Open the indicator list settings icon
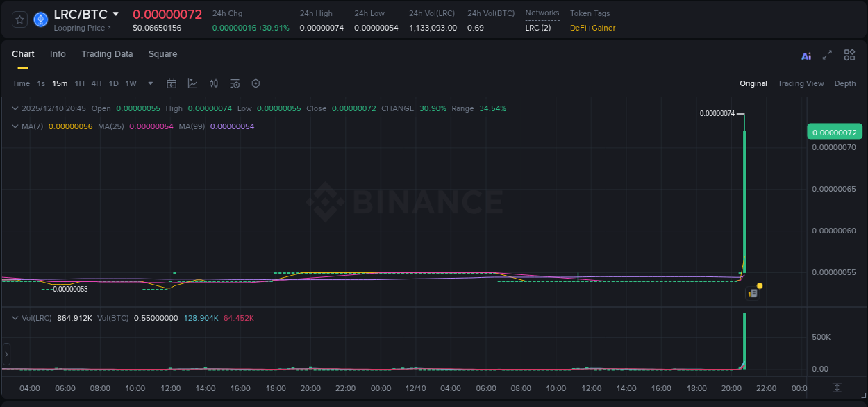 coord(235,83)
